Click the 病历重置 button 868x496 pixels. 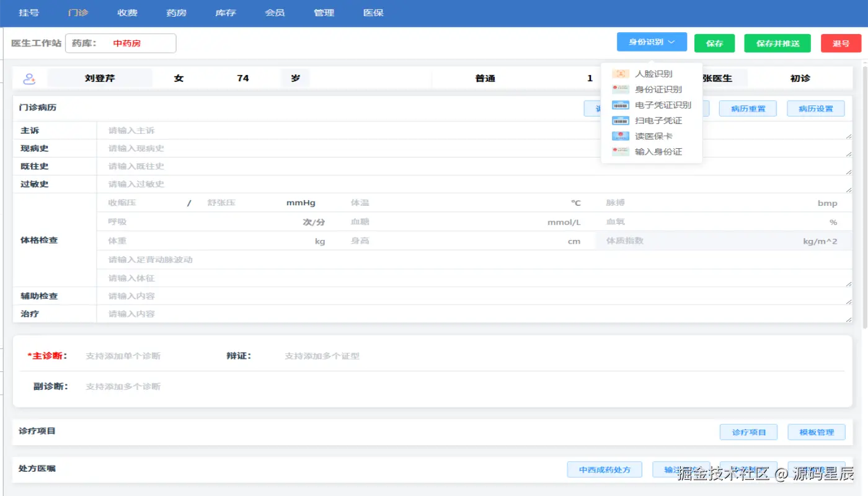click(748, 108)
